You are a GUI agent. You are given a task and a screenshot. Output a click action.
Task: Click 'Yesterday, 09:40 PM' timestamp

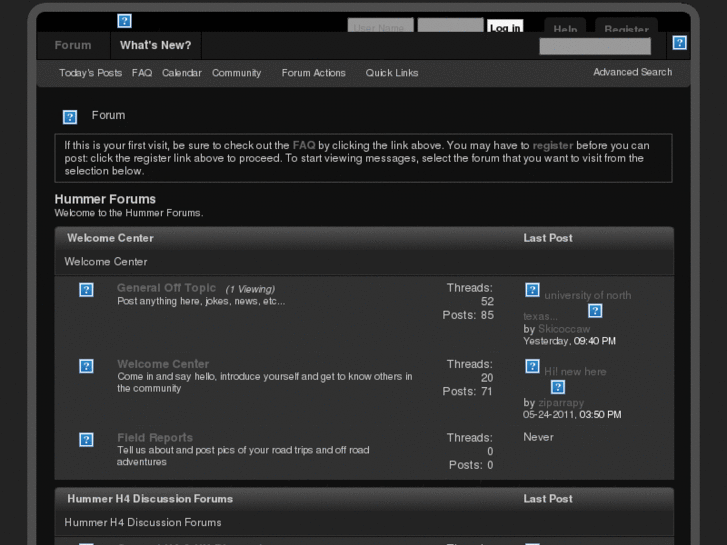coord(569,341)
